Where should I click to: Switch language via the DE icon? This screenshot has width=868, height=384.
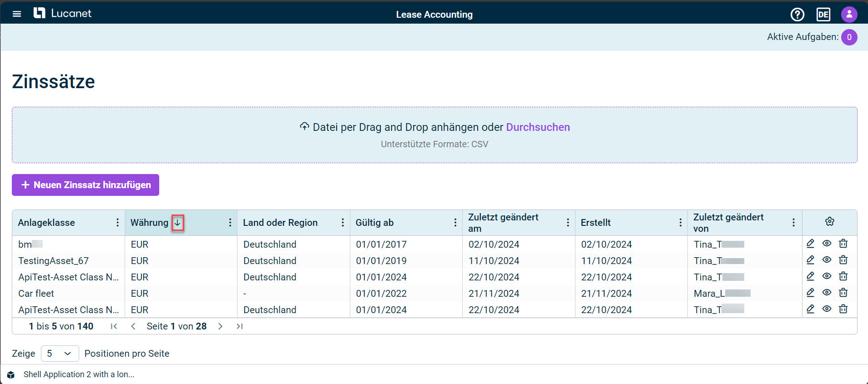pos(823,15)
